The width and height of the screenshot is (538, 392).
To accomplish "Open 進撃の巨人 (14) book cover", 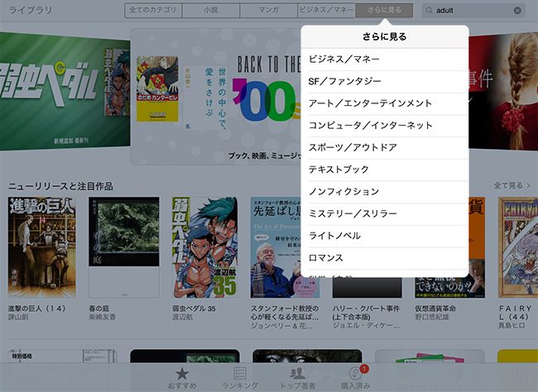I will pyautogui.click(x=42, y=247).
